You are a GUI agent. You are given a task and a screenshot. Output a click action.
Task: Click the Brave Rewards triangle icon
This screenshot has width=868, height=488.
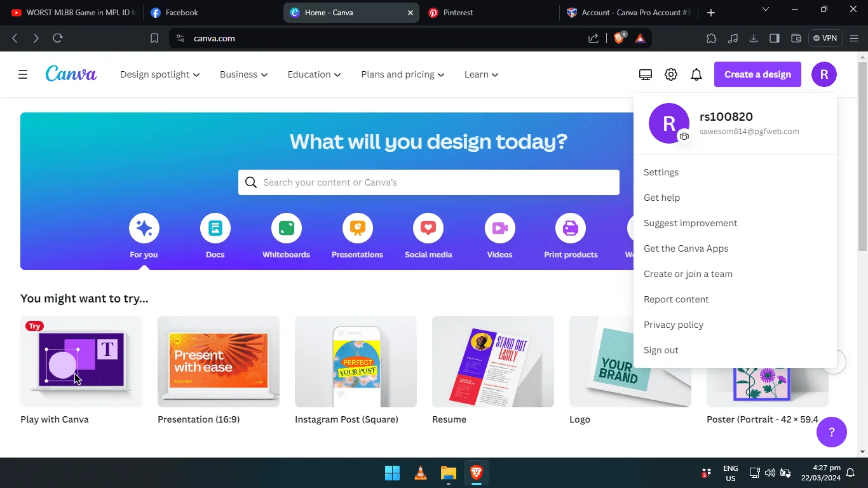tap(640, 38)
